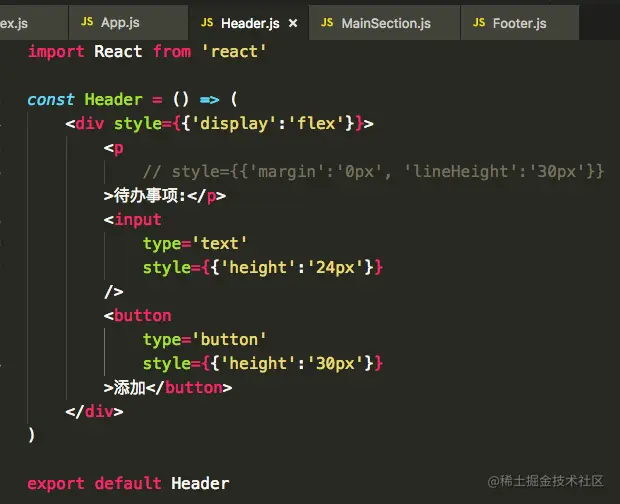Click the opening div tag name
This screenshot has width=620, height=504.
click(x=89, y=124)
